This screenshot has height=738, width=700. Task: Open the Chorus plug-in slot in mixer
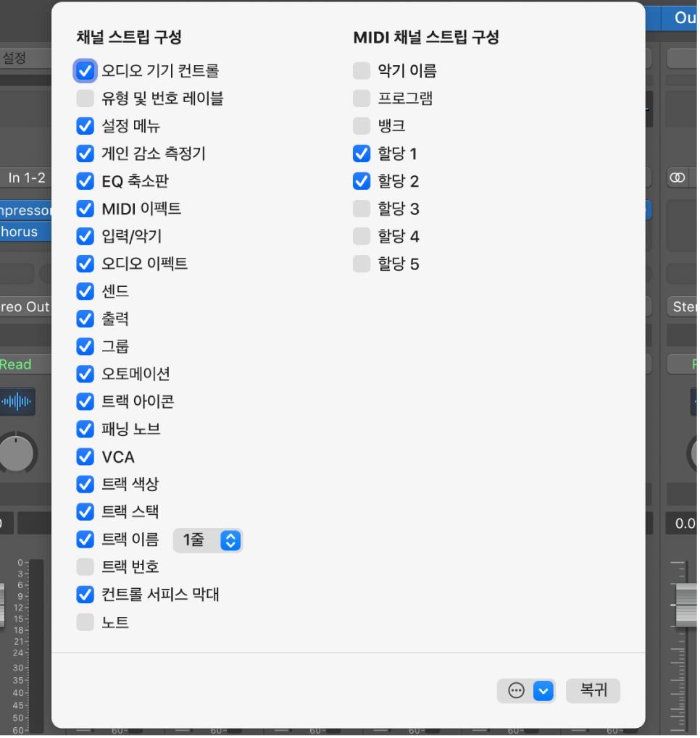point(26,232)
